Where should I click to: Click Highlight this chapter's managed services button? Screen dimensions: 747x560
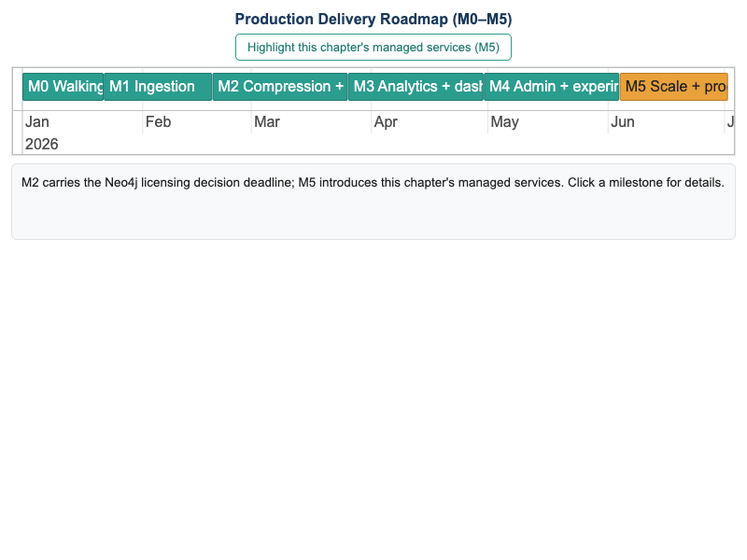coord(373,48)
